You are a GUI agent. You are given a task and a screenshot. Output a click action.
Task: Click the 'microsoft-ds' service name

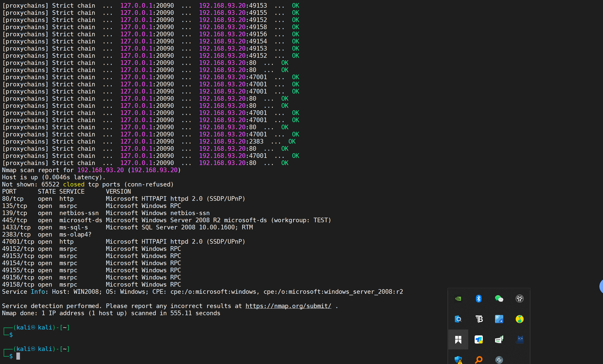(x=81, y=220)
